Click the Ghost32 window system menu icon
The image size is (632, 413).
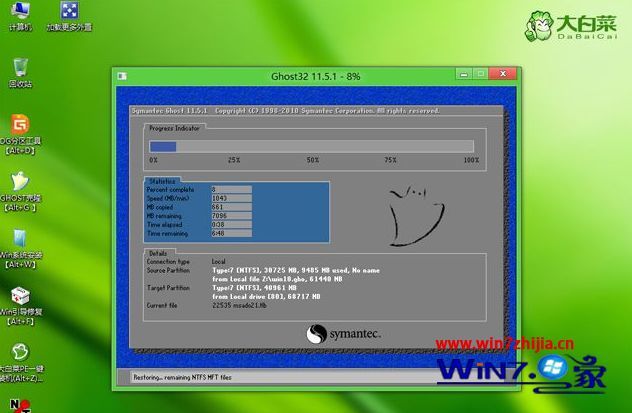tap(122, 76)
